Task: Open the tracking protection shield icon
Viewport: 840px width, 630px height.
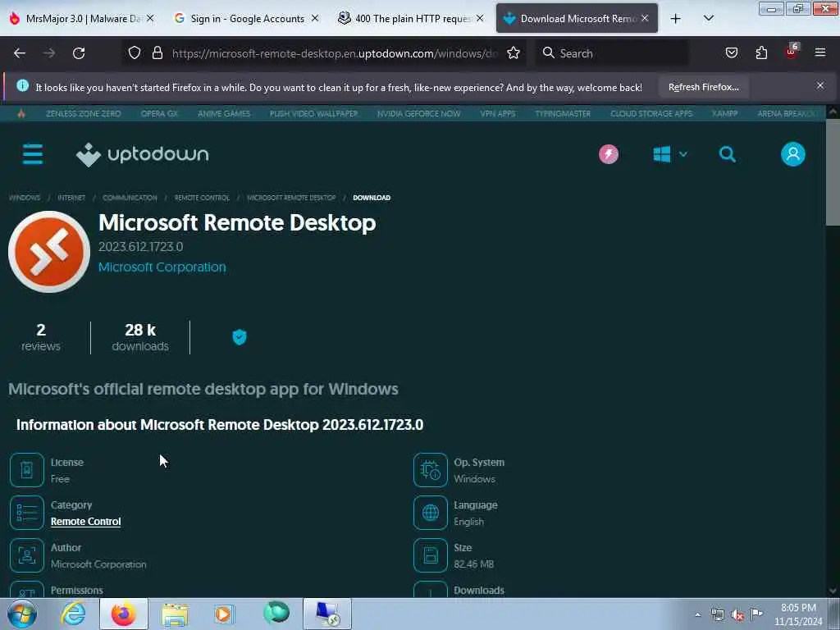Action: pyautogui.click(x=135, y=53)
